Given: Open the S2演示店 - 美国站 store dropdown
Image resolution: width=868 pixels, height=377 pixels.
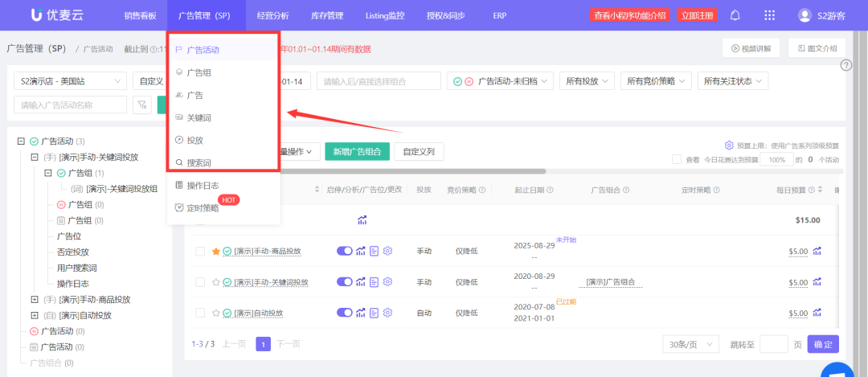Looking at the screenshot, I should point(70,81).
